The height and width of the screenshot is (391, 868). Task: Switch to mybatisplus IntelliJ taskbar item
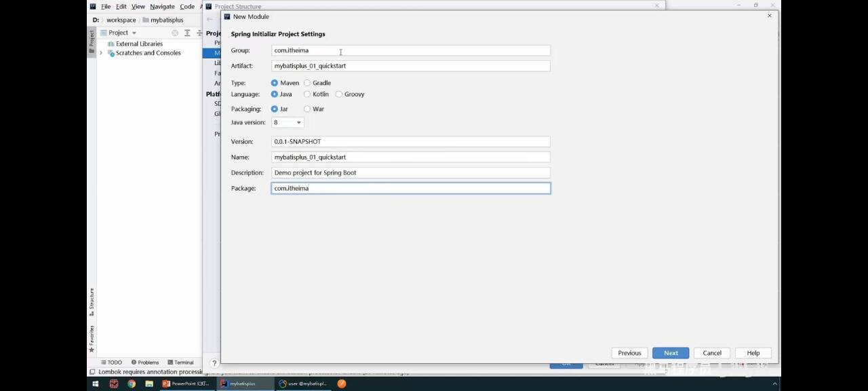pos(245,384)
